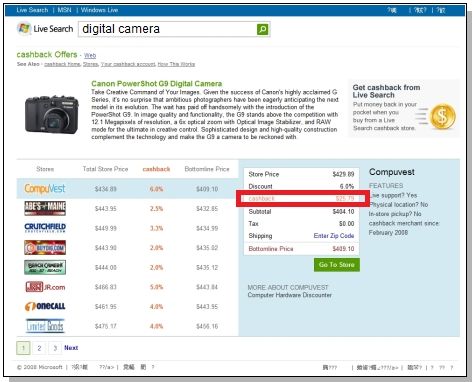Screen dimensions: 472x382
Task: Click the Stores column header
Action: click(x=45, y=169)
